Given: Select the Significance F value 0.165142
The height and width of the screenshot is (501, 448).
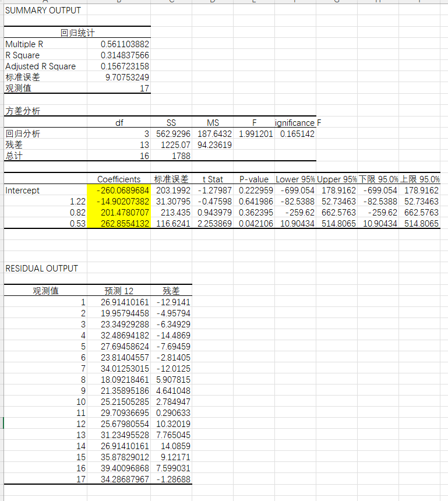Looking at the screenshot, I should click(297, 134).
